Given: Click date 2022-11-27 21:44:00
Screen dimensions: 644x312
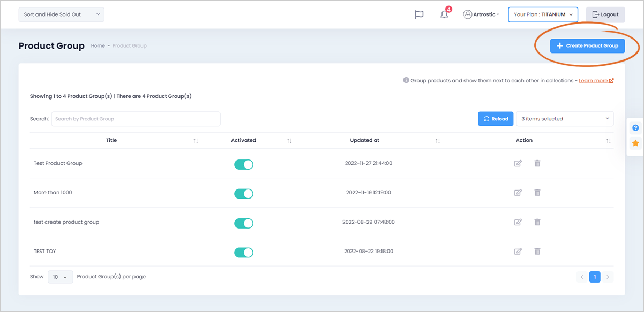Looking at the screenshot, I should 369,163.
